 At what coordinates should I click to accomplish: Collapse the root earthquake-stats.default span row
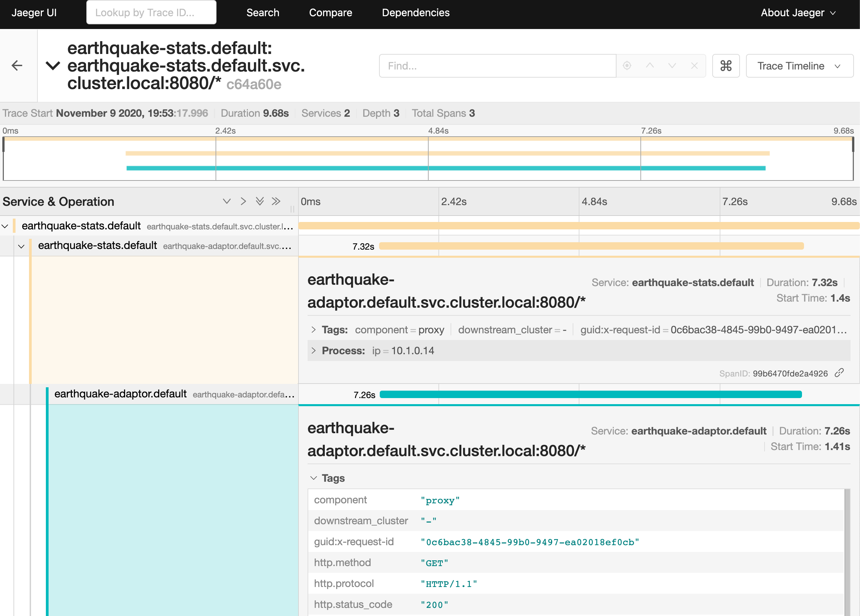coord(5,226)
